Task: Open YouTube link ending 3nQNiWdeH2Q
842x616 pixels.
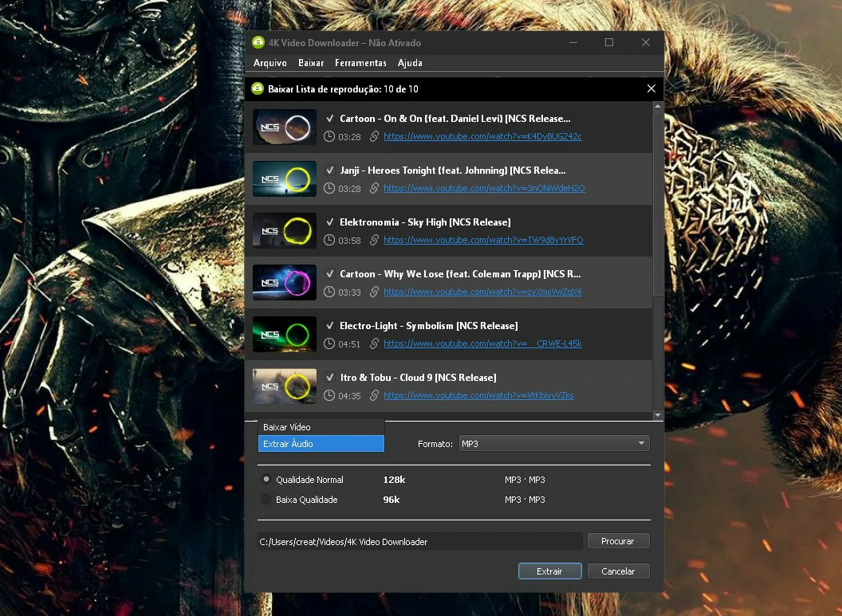Action: (x=484, y=188)
